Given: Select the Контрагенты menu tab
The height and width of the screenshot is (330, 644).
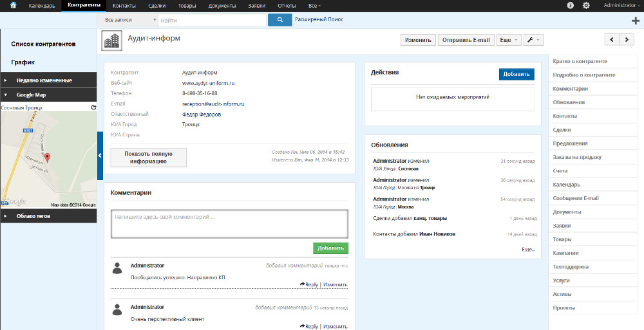Looking at the screenshot, I should tap(84, 6).
